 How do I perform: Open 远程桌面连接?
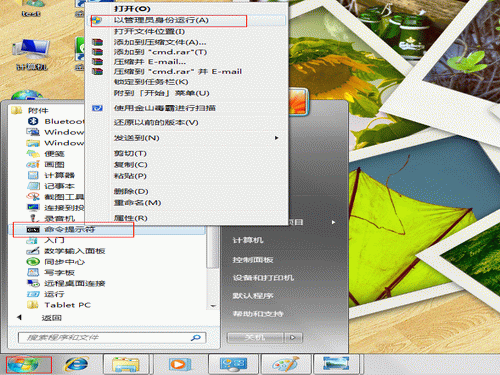[x=66, y=283]
